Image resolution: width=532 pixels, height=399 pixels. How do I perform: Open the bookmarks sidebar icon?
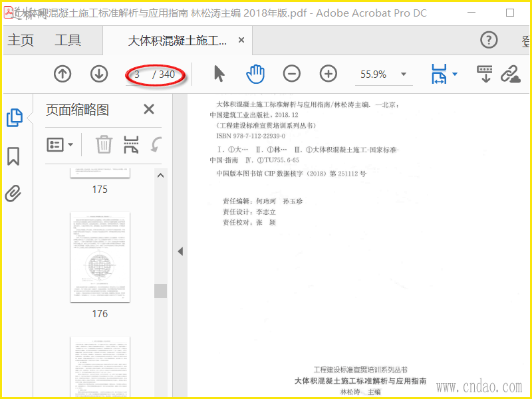click(13, 156)
